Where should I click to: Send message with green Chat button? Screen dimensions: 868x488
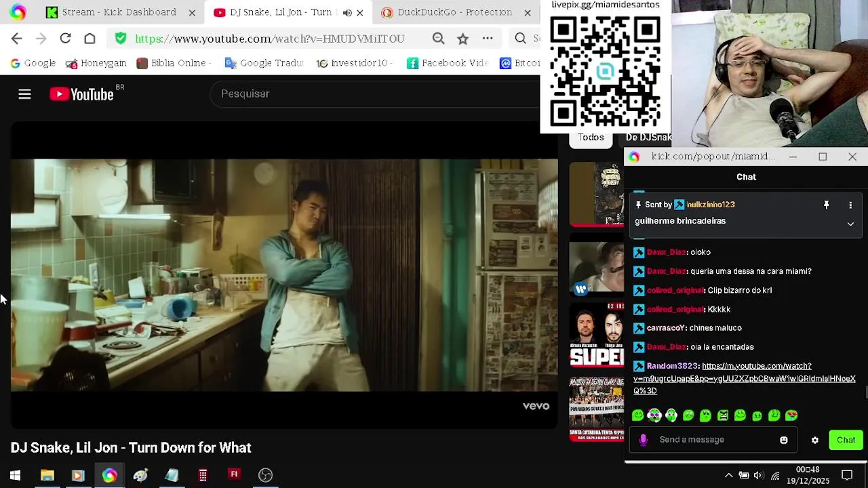846,440
